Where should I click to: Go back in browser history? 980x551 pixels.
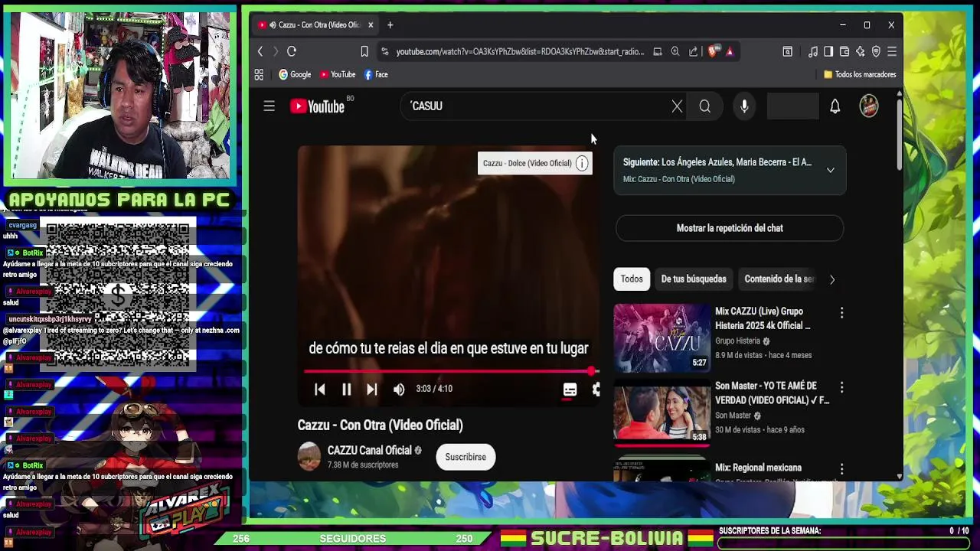(x=260, y=51)
